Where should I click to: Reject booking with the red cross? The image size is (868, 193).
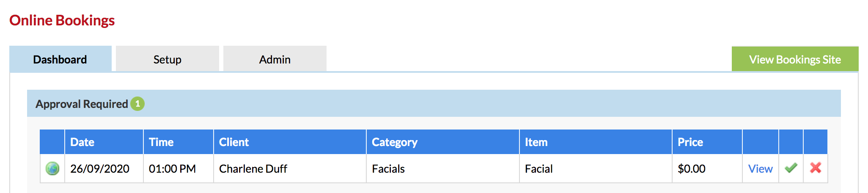pos(816,168)
